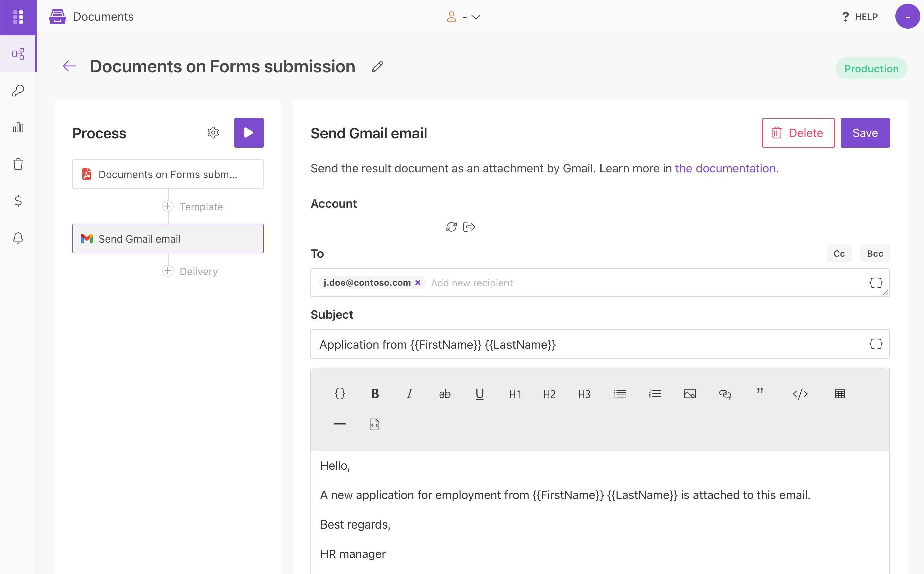The width and height of the screenshot is (924, 574).
Task: Open the trash bin sidebar icon
Action: (x=18, y=164)
